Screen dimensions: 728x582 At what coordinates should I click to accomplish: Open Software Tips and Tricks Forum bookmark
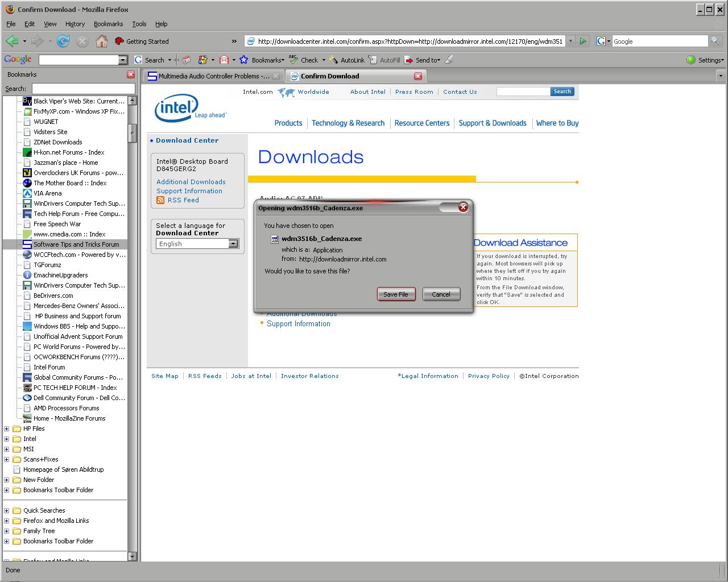[71, 244]
